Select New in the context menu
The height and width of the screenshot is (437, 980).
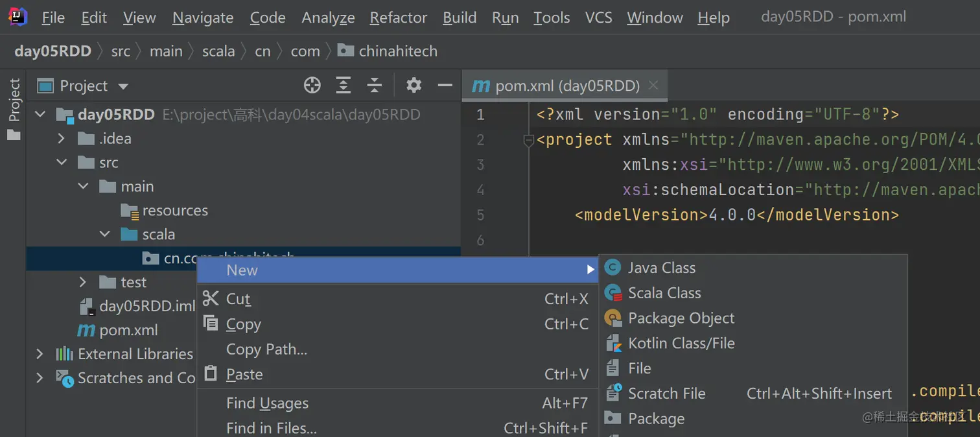pos(398,270)
